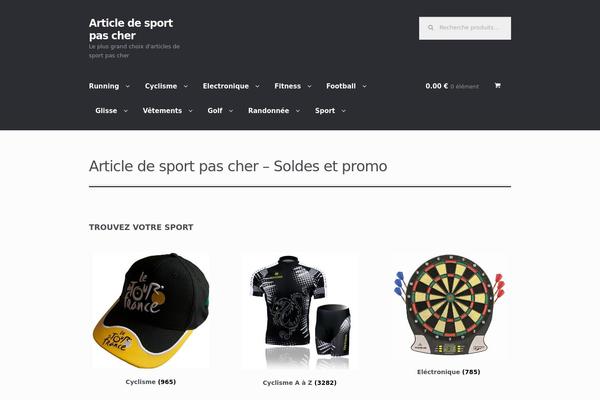Click the search magnifier icon
The width and height of the screenshot is (600, 400).
point(430,28)
